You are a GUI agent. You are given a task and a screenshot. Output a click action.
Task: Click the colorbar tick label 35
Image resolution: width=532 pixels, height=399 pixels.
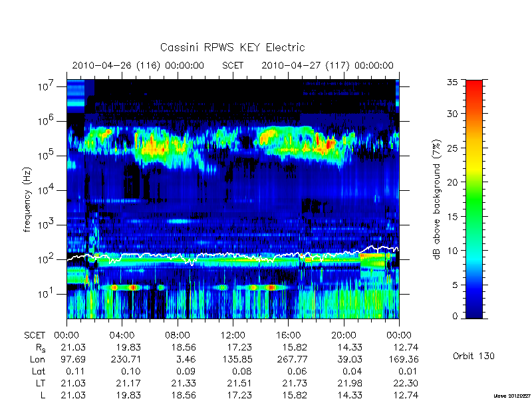[x=453, y=82]
